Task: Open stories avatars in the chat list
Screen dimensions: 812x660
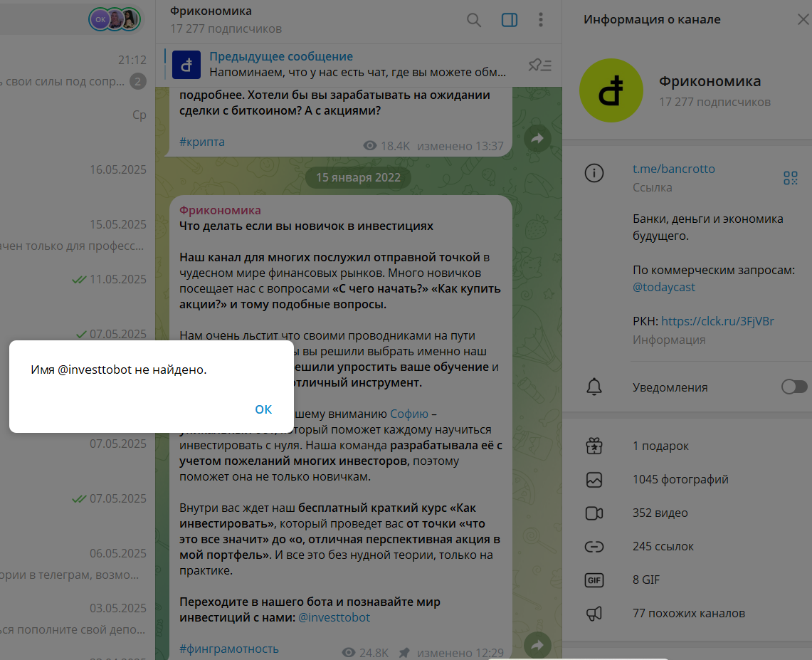Action: (x=115, y=20)
